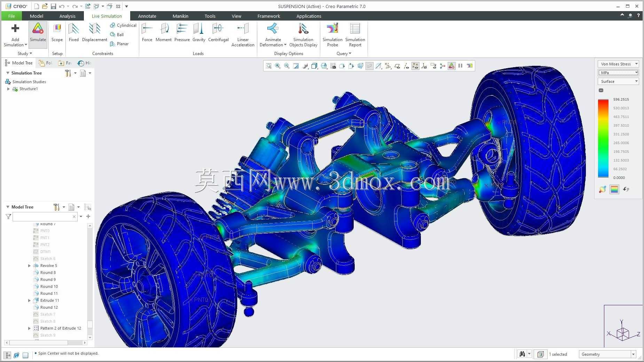
Task: Click the Regenerate icon in quick access toolbar
Action: [88, 6]
